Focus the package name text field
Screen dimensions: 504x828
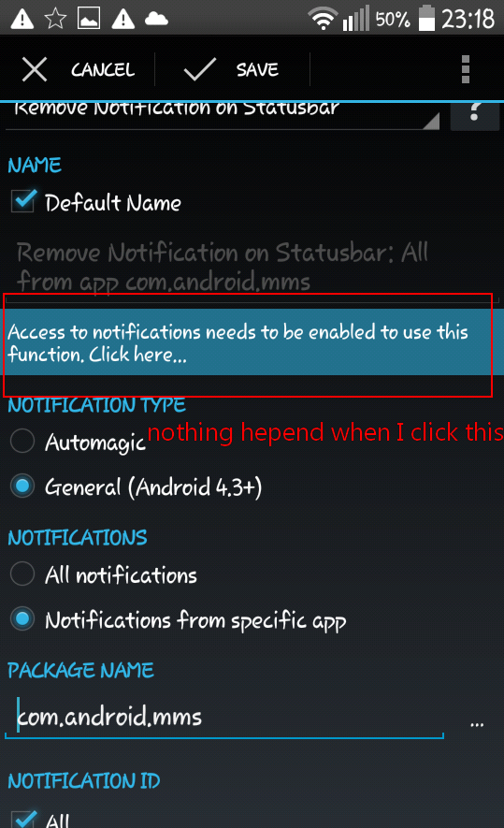224,717
